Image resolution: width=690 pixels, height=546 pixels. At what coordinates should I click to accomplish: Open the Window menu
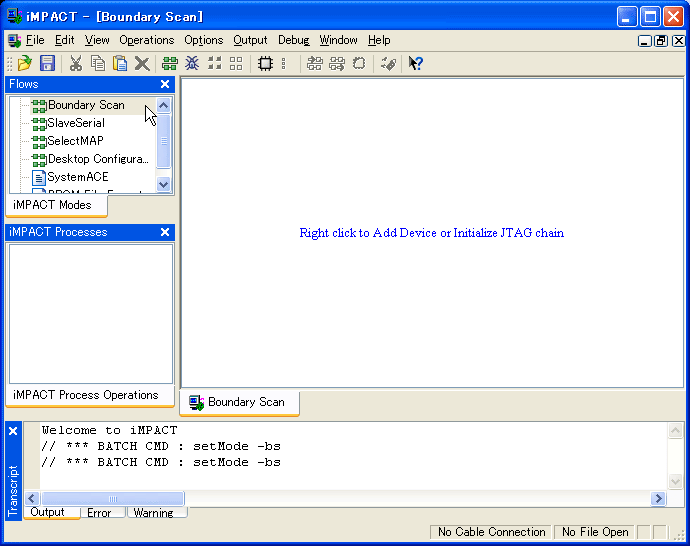click(x=338, y=40)
